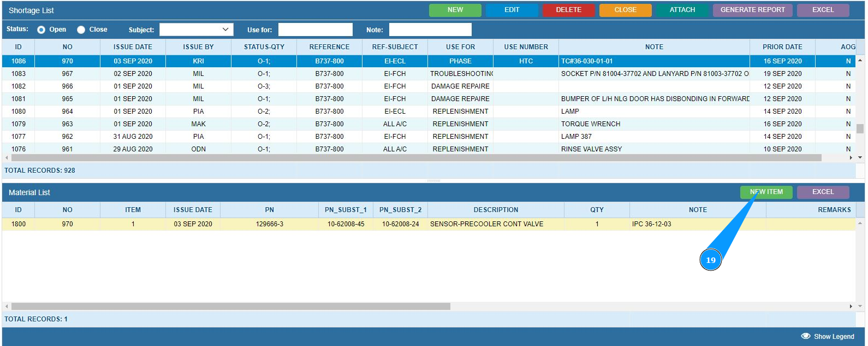Sort by USE NUMBER column header

(x=526, y=47)
